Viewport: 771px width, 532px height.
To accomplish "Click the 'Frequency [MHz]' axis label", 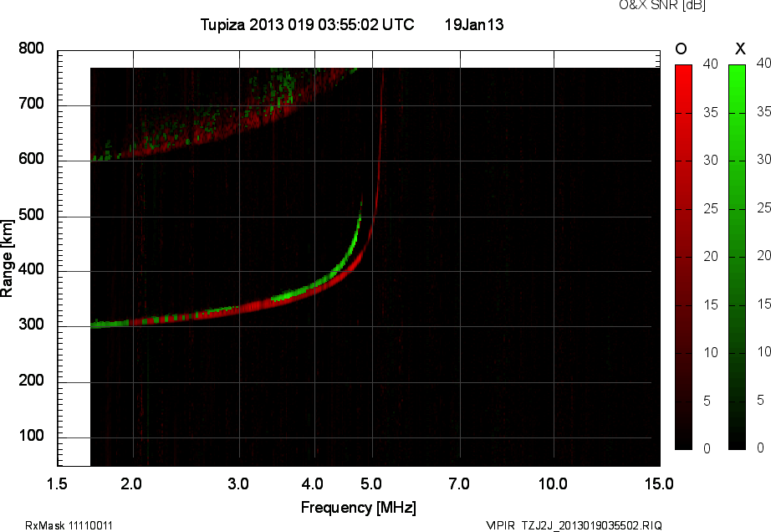I will tap(359, 508).
